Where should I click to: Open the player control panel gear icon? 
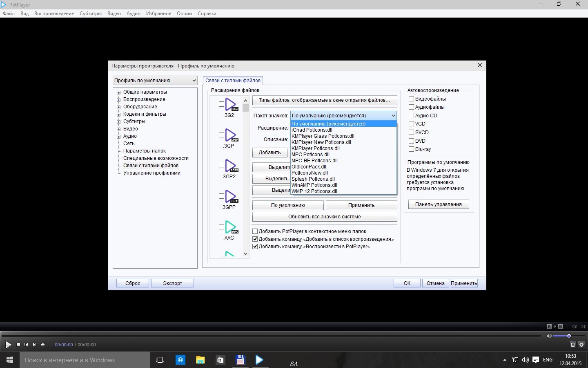coord(581,344)
